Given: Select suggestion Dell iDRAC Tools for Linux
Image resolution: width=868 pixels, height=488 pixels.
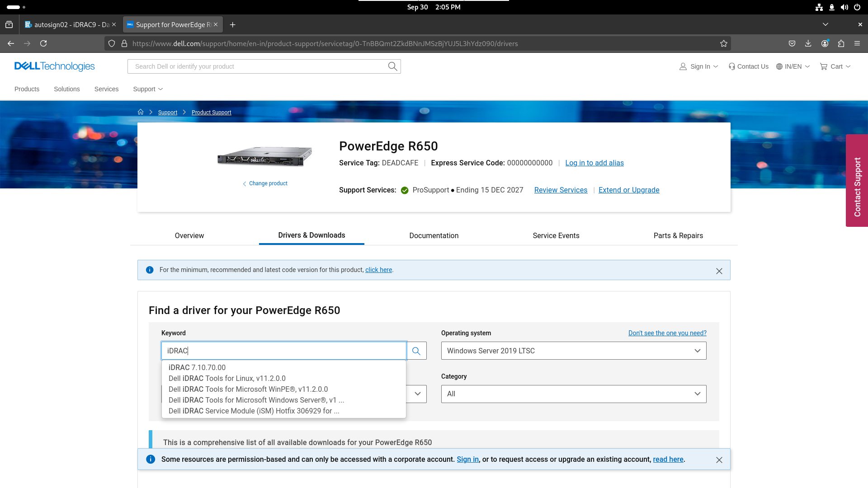Looking at the screenshot, I should point(284,378).
